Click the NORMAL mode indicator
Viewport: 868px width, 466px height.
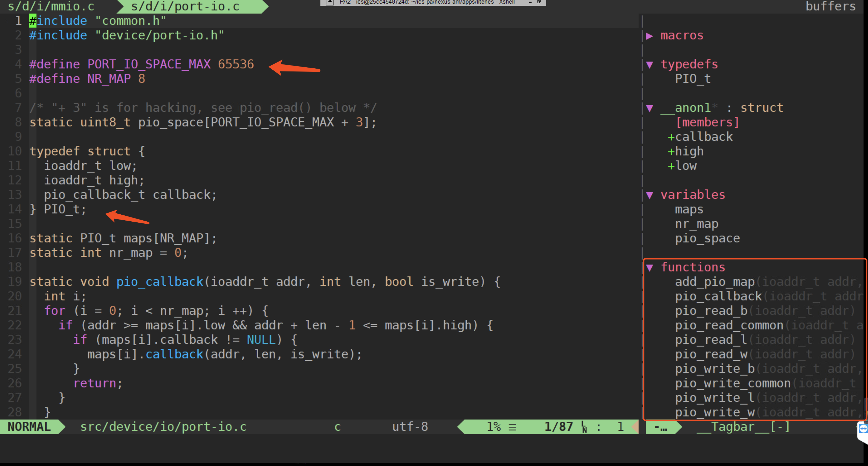[x=29, y=427]
